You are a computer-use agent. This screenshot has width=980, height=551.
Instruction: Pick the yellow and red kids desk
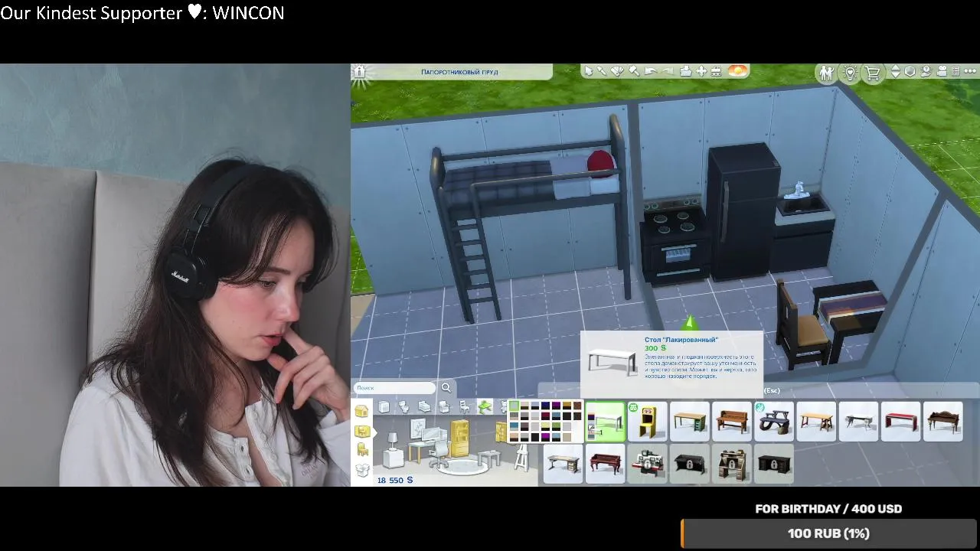click(648, 422)
